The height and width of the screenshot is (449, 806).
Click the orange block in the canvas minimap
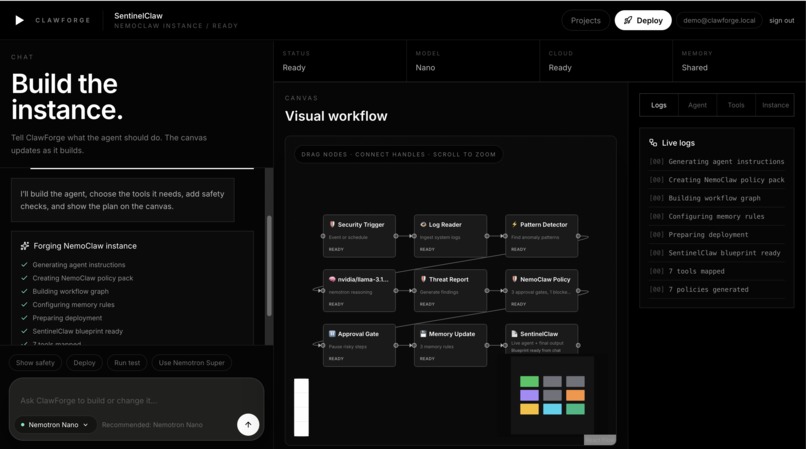click(x=575, y=395)
